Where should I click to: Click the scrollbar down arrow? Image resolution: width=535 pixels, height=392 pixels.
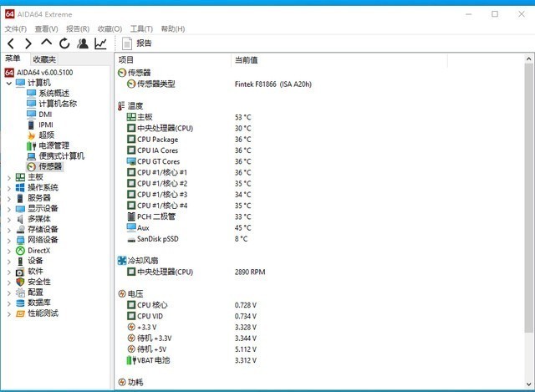coord(529,384)
